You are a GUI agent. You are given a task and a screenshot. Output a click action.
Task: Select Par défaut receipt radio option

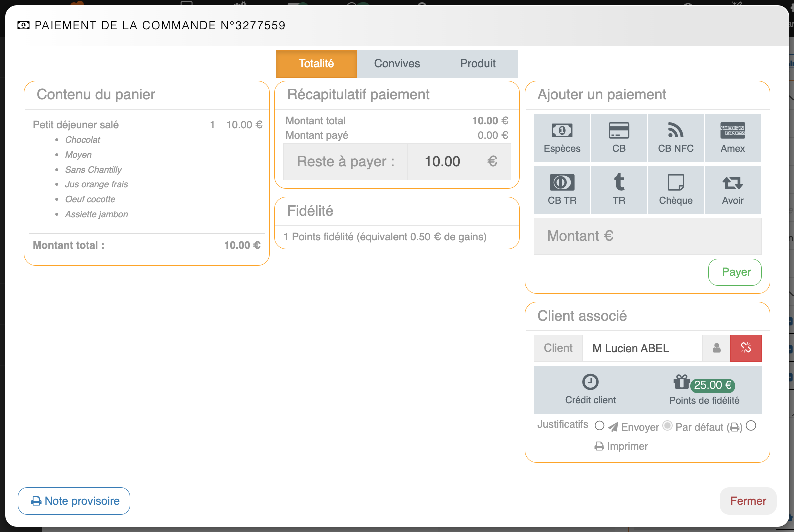tap(667, 426)
